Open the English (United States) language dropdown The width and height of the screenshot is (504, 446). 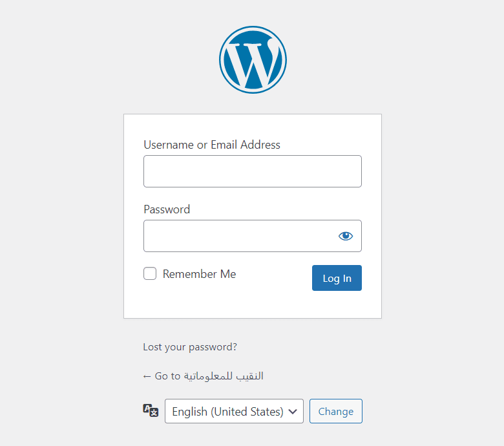point(234,411)
